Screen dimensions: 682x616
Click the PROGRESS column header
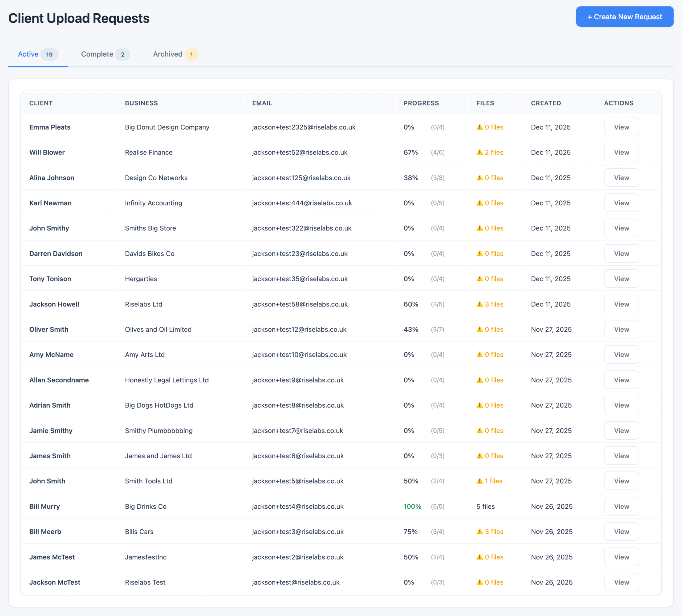click(421, 103)
